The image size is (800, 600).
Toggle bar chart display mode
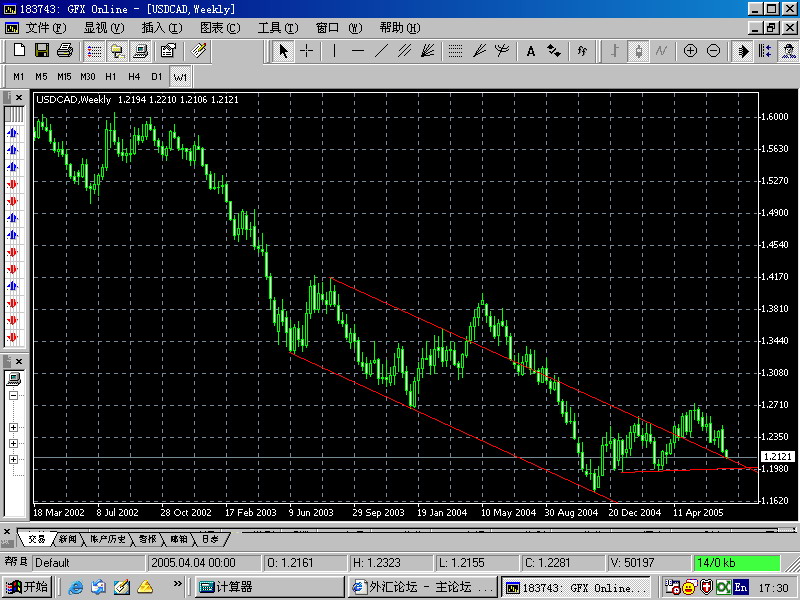tap(614, 51)
